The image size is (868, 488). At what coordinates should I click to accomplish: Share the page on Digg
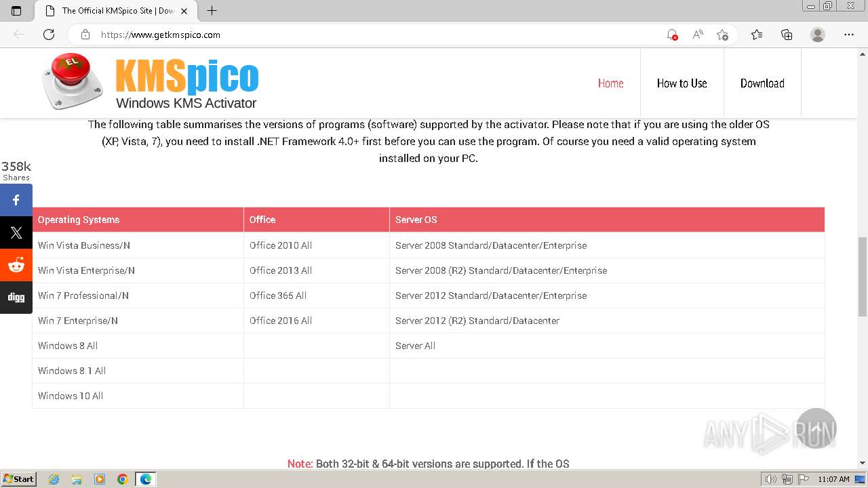16,298
